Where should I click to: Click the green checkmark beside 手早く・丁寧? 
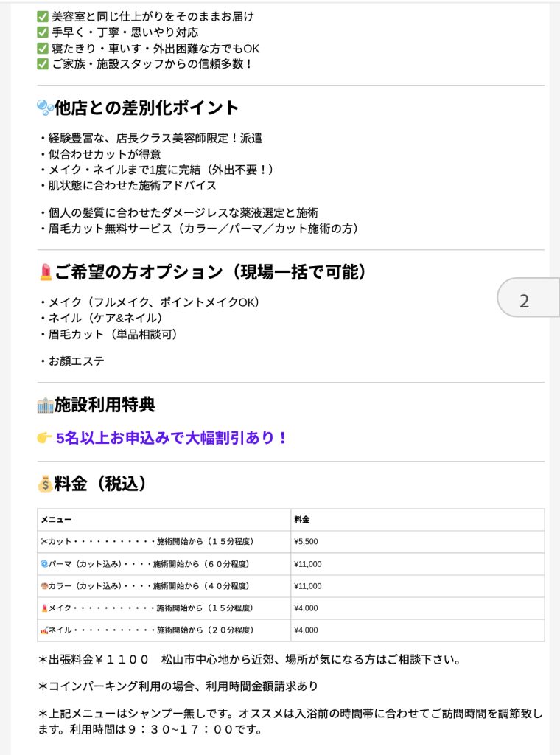[42, 32]
